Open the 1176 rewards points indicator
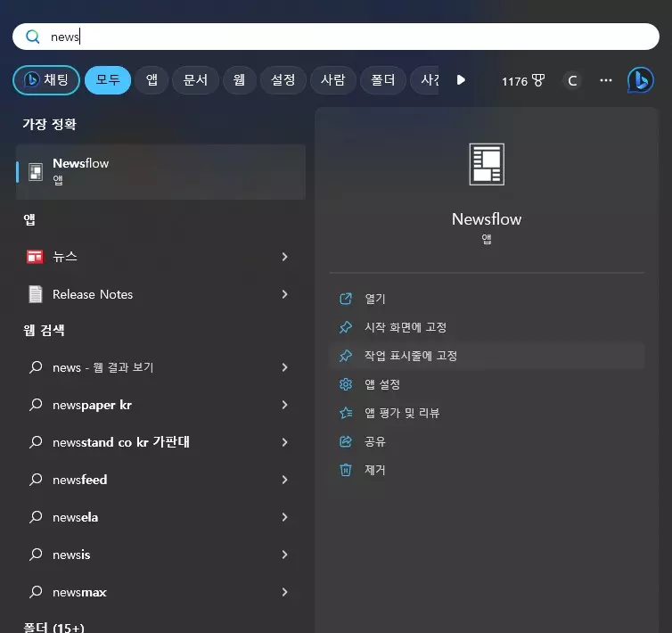This screenshot has width=672, height=633. (523, 80)
